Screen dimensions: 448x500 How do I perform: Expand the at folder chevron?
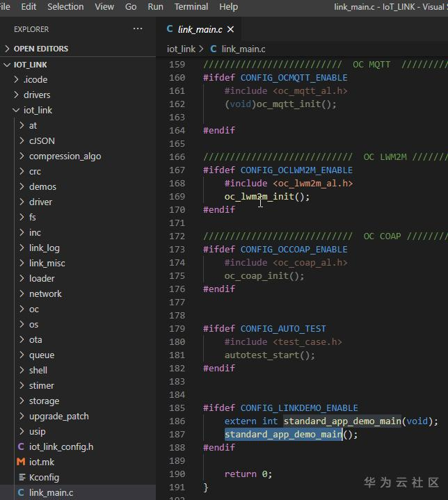22,125
